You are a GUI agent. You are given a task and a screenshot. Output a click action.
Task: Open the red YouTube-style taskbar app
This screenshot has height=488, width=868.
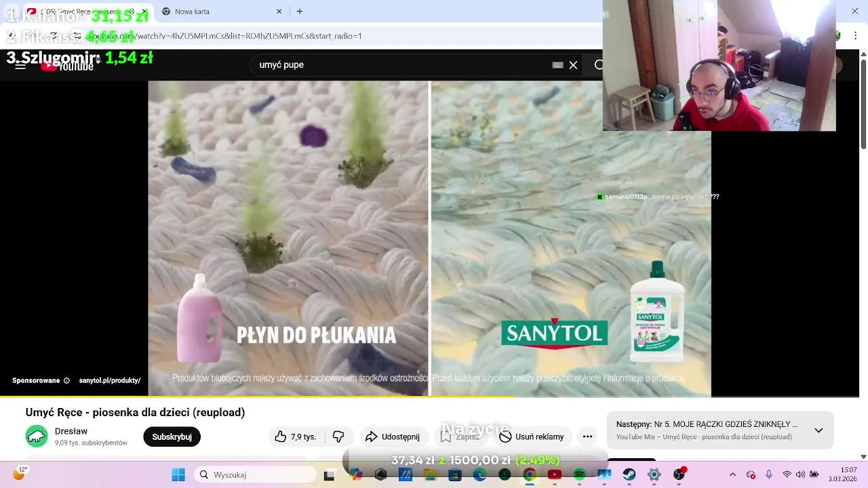(555, 474)
